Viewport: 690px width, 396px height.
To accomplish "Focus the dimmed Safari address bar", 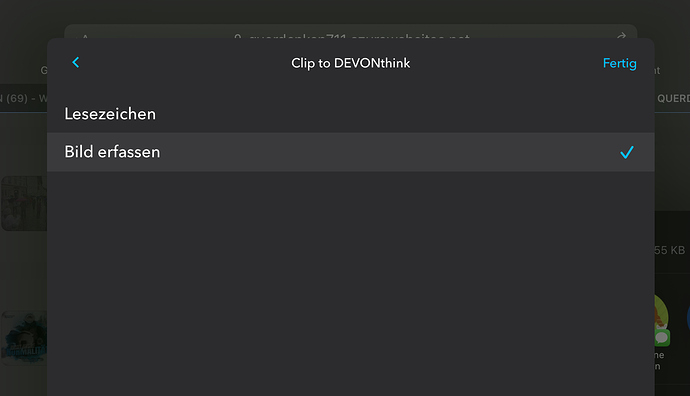I will [x=351, y=32].
